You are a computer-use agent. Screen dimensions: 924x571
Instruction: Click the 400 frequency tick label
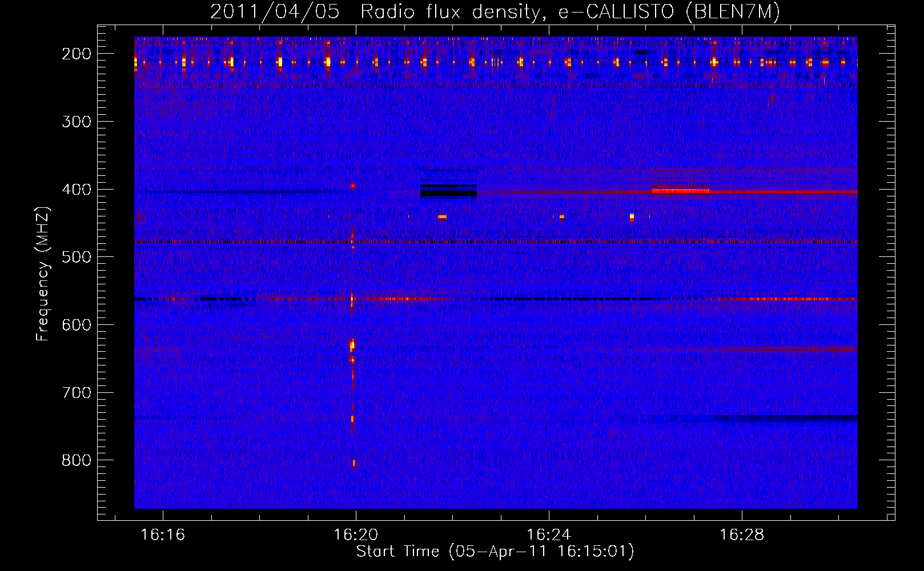pos(77,190)
